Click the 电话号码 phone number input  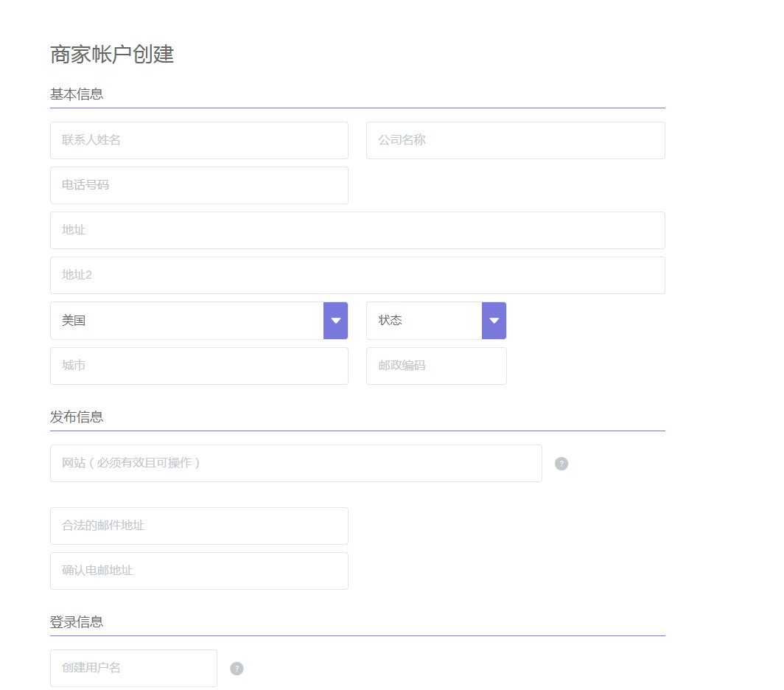click(x=199, y=185)
